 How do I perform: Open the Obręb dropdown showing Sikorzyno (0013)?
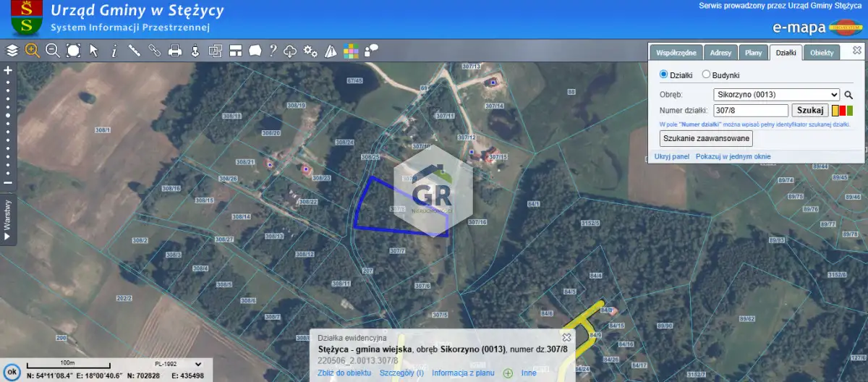point(776,94)
